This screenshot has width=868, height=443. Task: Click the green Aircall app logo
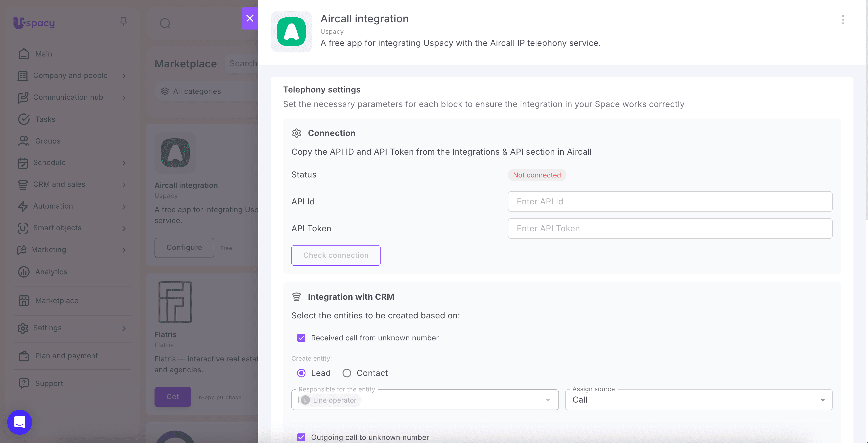coord(291,32)
